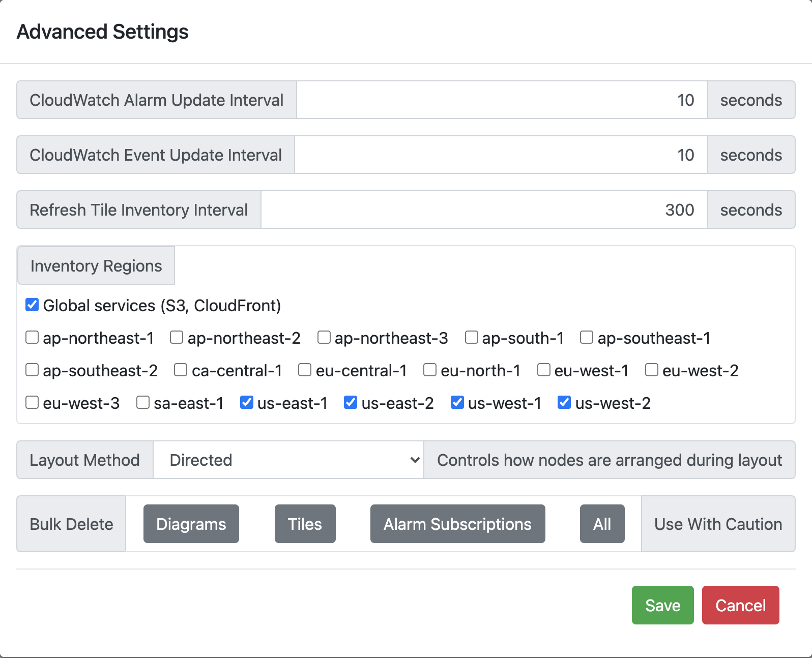Disable the us-west-2 region checkbox
This screenshot has height=658, width=812.
tap(564, 403)
